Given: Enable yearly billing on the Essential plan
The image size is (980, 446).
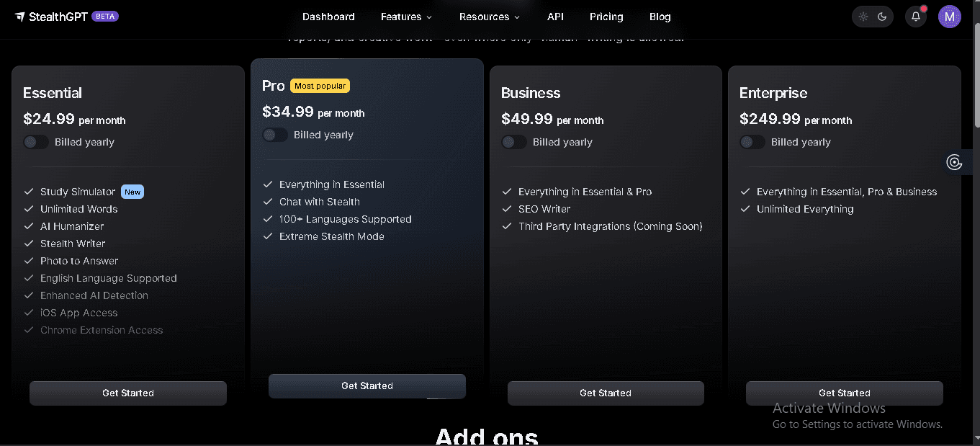Looking at the screenshot, I should pos(36,142).
